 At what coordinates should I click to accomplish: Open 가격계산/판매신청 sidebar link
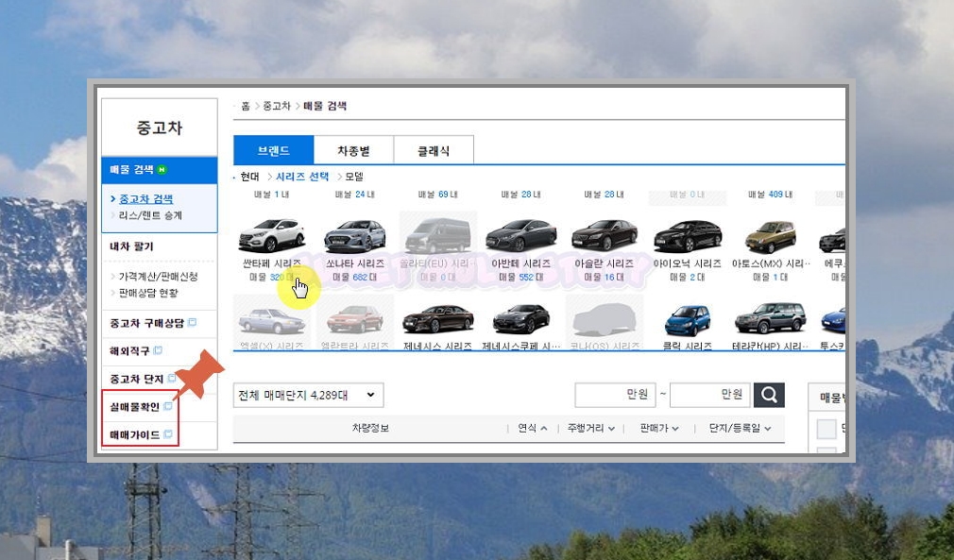point(158,276)
